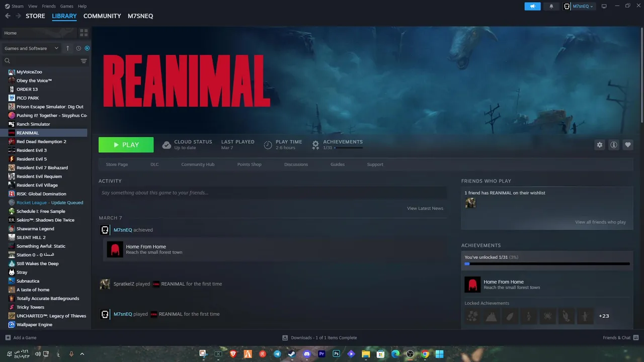Add REANIMAL to favorites heart

tap(628, 145)
